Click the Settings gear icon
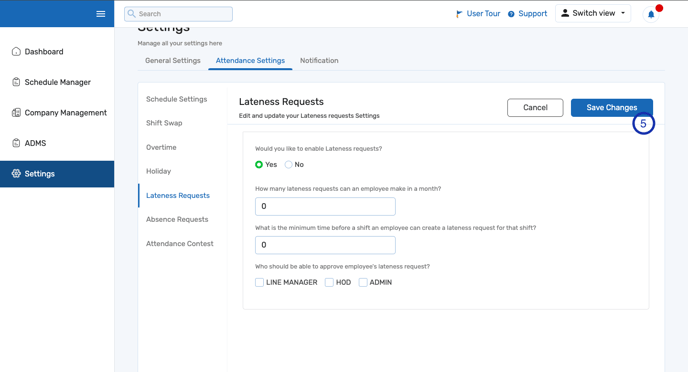688x372 pixels. (x=16, y=174)
